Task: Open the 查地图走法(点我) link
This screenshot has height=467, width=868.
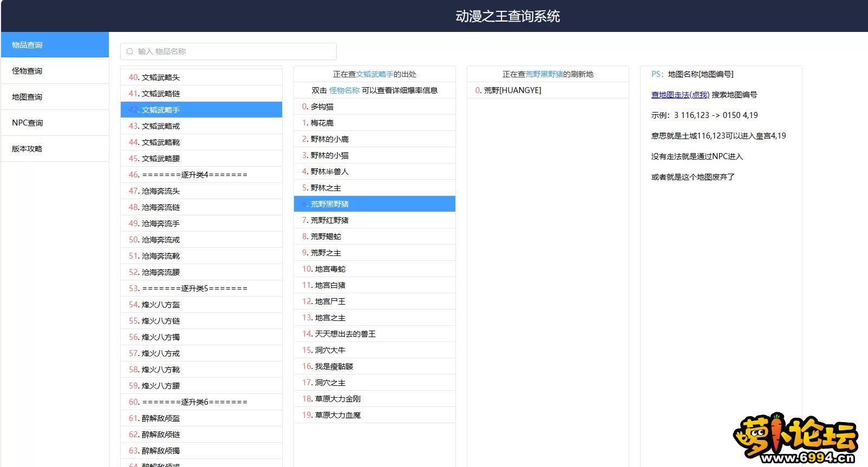Action: 680,95
